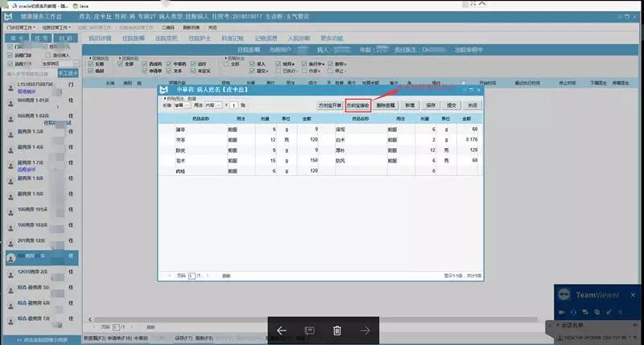Image resolution: width=644 pixels, height=345 pixels.
Task: Enable the 长期 order status checkbox
Action: pyautogui.click(x=90, y=64)
